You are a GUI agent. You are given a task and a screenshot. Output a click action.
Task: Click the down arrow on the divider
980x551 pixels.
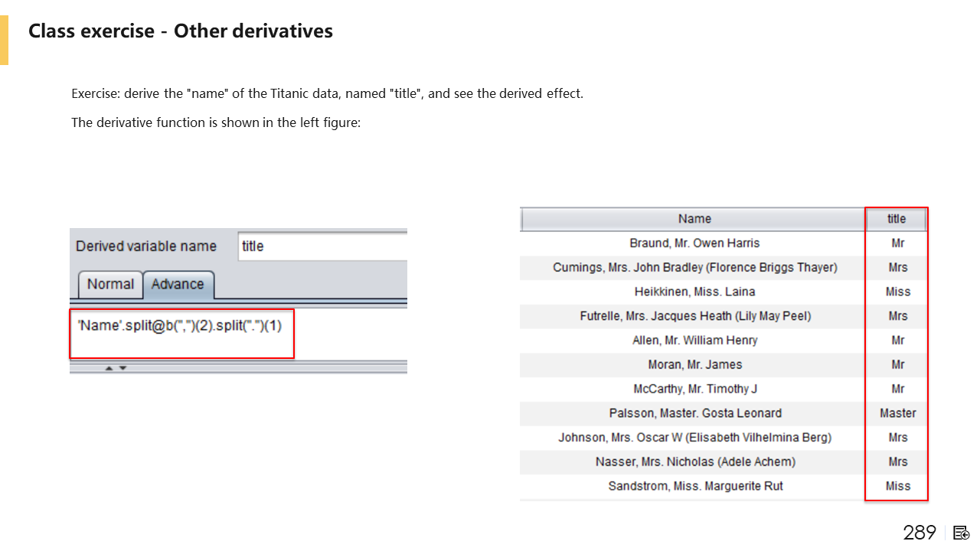pyautogui.click(x=122, y=368)
